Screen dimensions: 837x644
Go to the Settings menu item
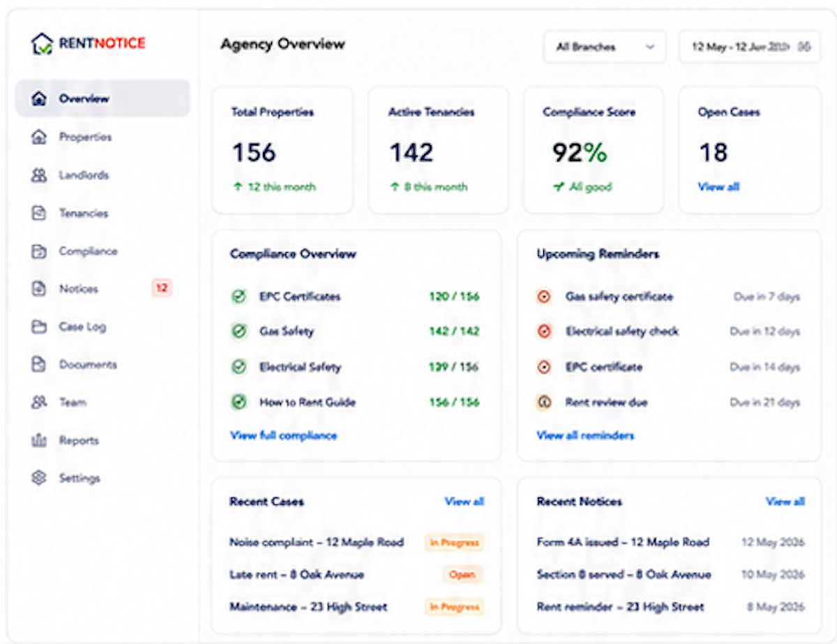tap(103, 478)
